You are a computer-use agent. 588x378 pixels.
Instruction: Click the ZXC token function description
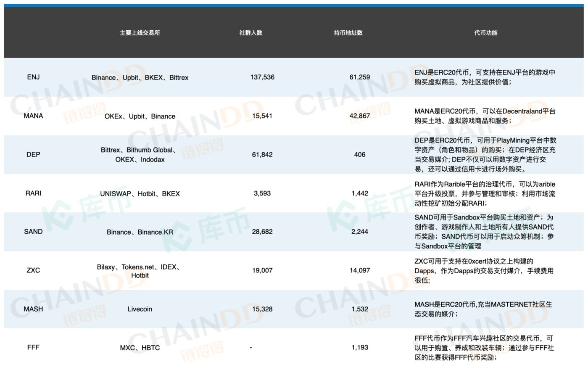(484, 271)
